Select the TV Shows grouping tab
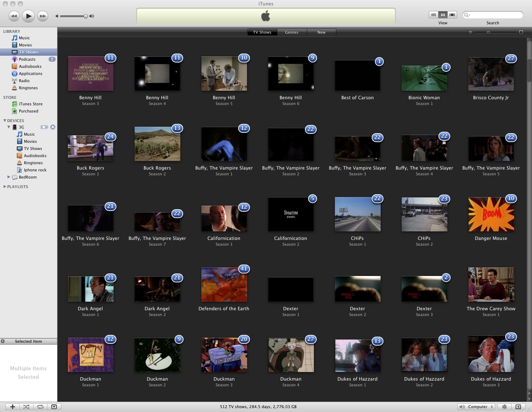 point(262,32)
